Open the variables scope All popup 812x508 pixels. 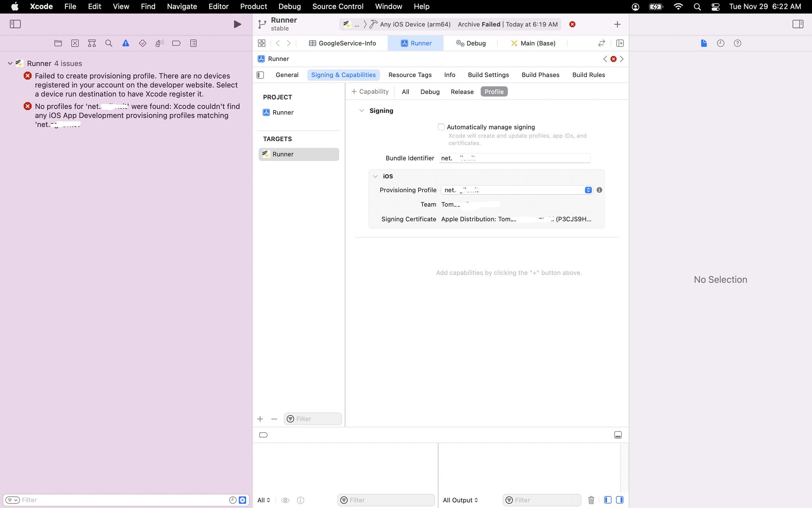[264, 500]
